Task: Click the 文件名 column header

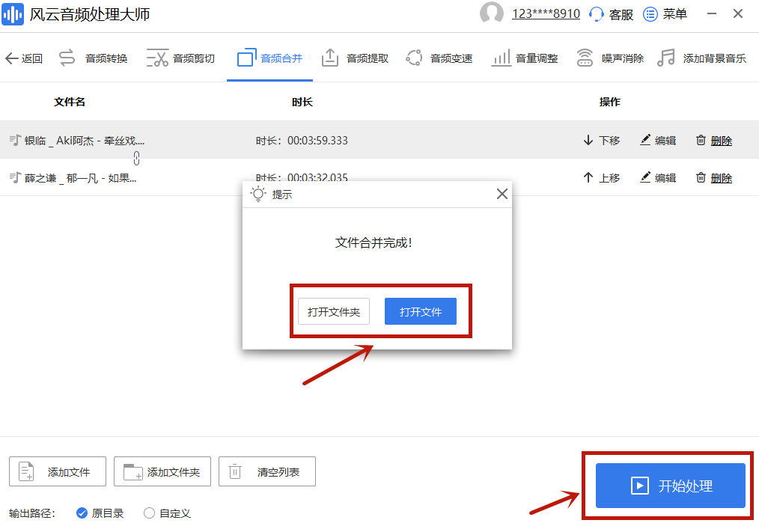Action: pos(69,102)
